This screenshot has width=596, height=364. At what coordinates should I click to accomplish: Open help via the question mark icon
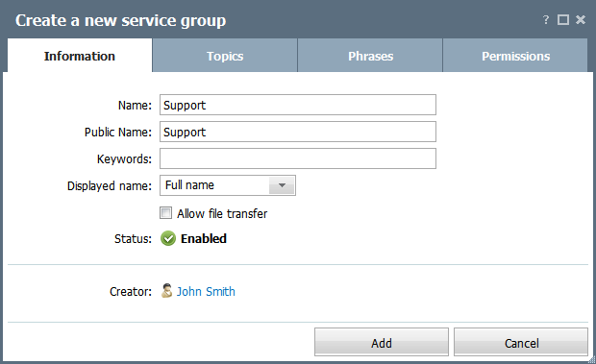pyautogui.click(x=546, y=20)
